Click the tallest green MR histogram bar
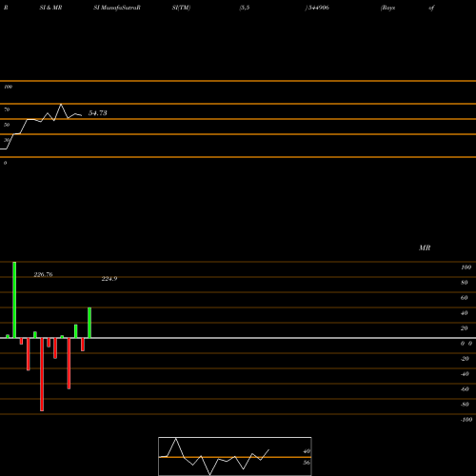476x476 pixels. tap(14, 300)
